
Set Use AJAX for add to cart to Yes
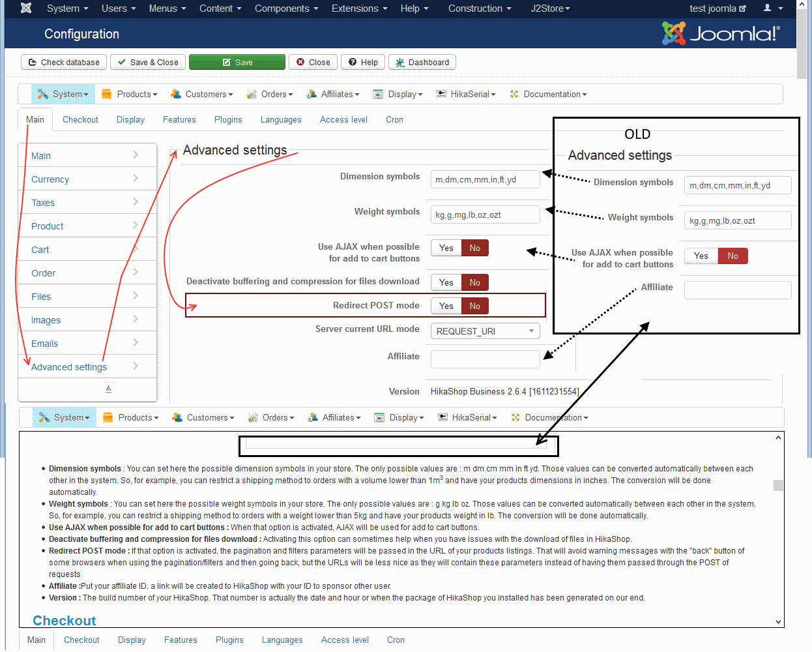click(446, 248)
